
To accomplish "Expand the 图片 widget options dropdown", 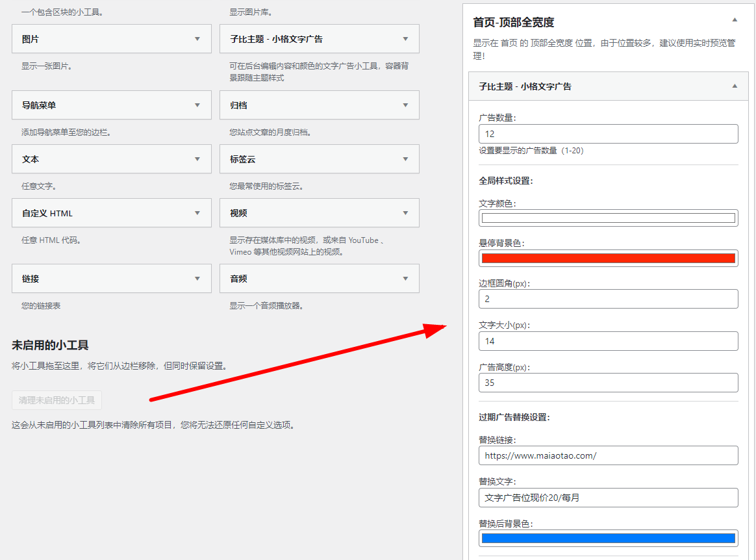I will click(197, 39).
